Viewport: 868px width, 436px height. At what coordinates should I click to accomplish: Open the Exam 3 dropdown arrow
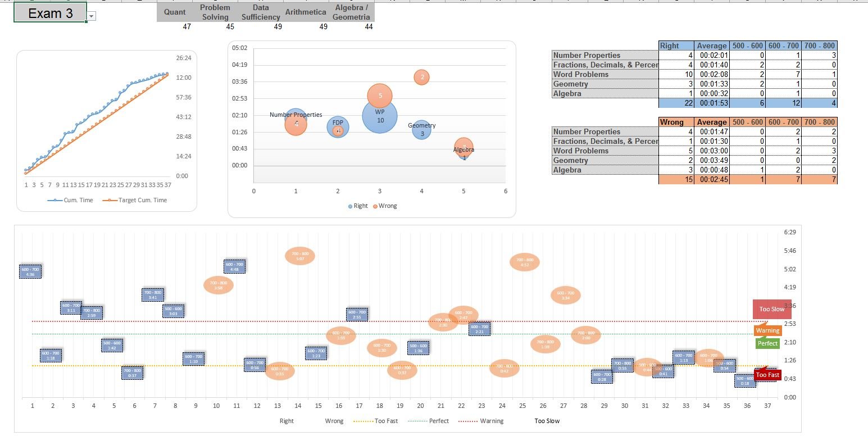(x=92, y=17)
